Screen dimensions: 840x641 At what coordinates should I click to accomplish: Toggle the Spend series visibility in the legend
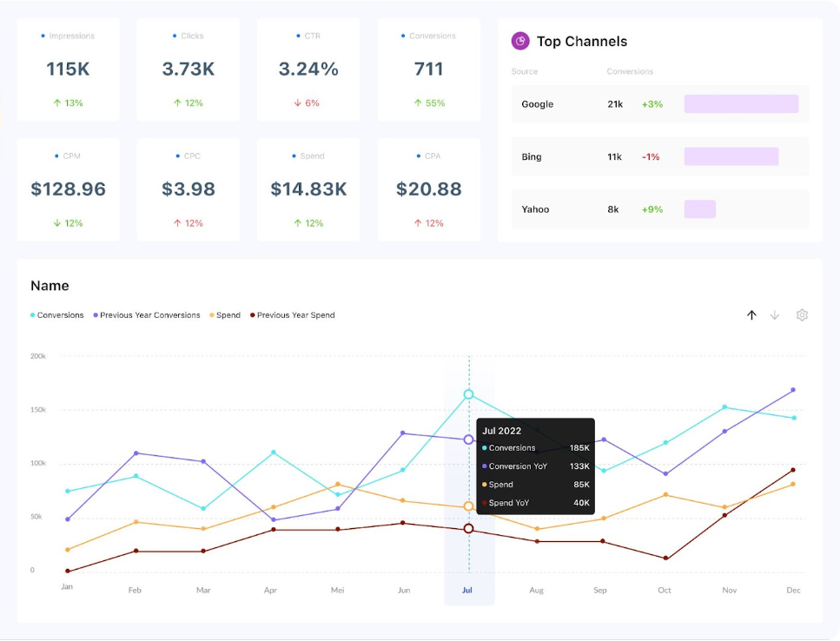(226, 315)
